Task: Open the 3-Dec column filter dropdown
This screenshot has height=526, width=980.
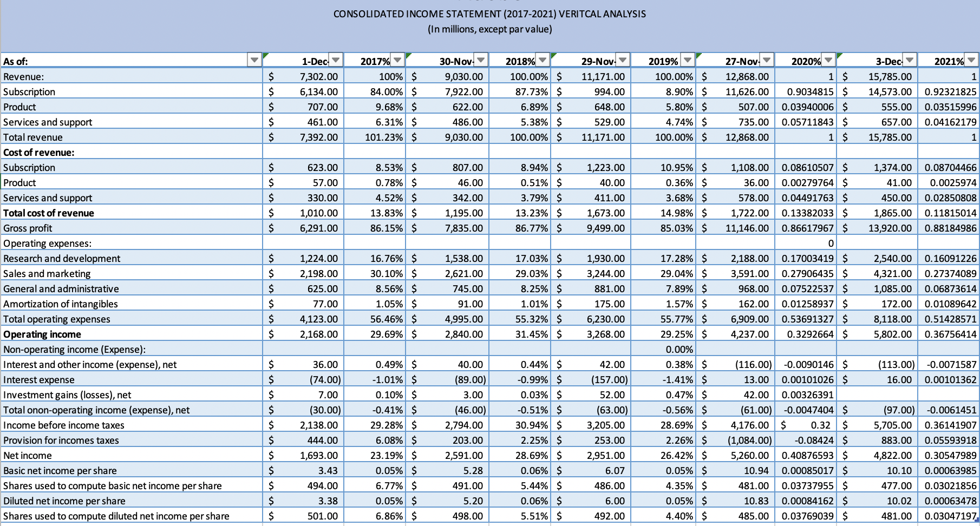Action: point(910,61)
